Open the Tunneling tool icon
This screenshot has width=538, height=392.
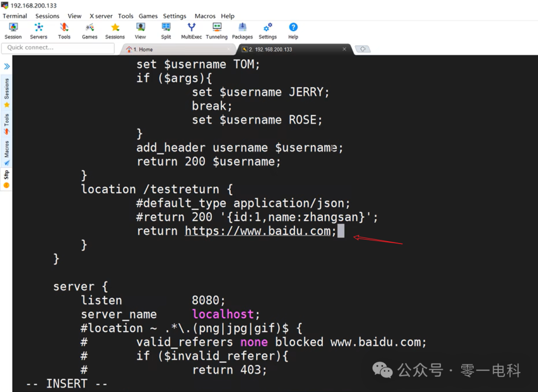coord(217,30)
